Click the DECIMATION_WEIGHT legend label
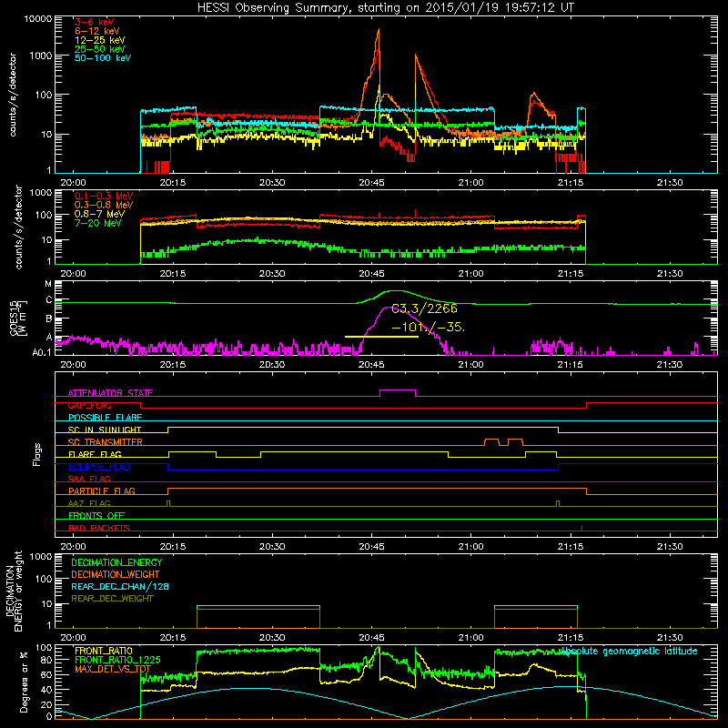This screenshot has width=728, height=728. coord(116,574)
